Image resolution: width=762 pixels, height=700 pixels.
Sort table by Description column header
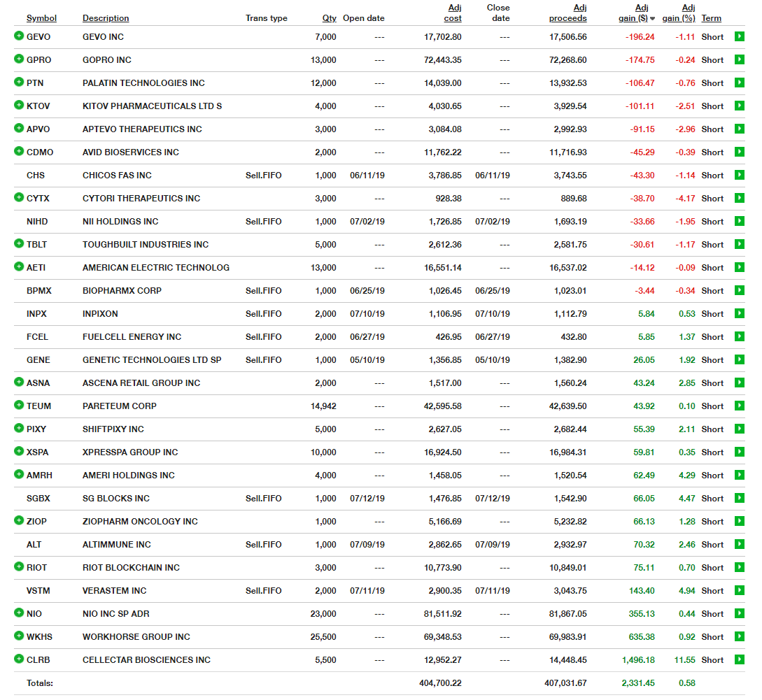click(106, 18)
